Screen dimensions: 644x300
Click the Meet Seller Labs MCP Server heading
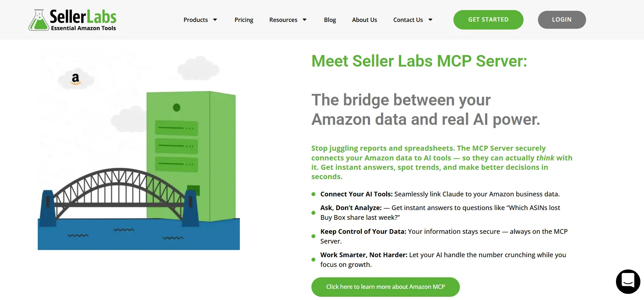419,61
